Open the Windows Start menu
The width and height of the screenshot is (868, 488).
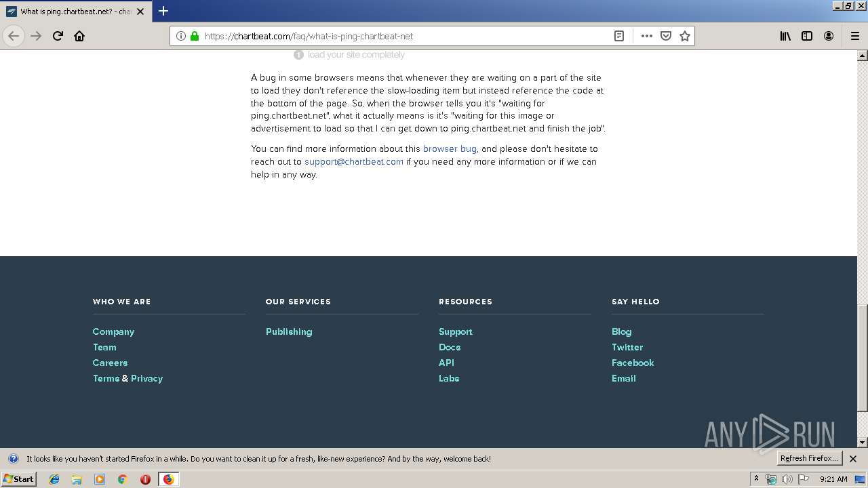pos(18,479)
